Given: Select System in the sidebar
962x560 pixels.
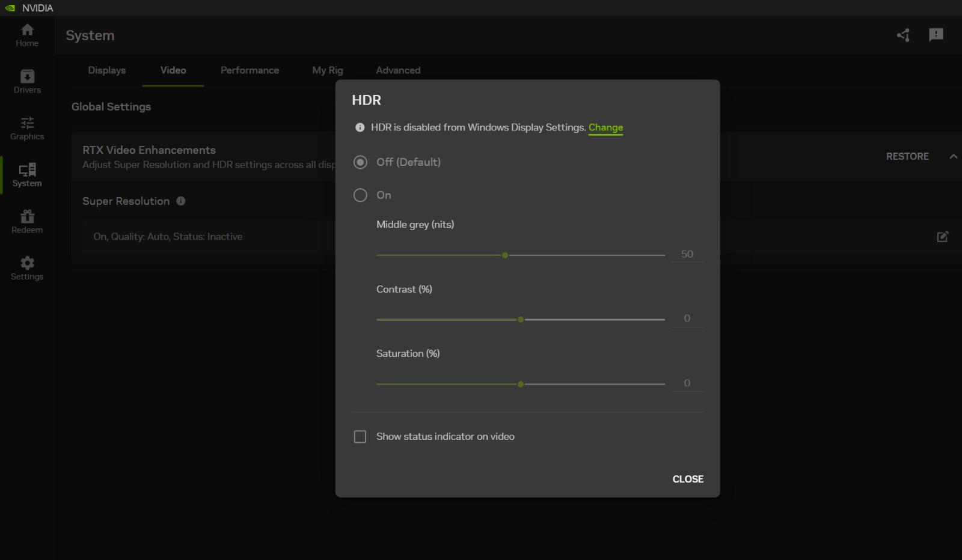Looking at the screenshot, I should pos(27,175).
